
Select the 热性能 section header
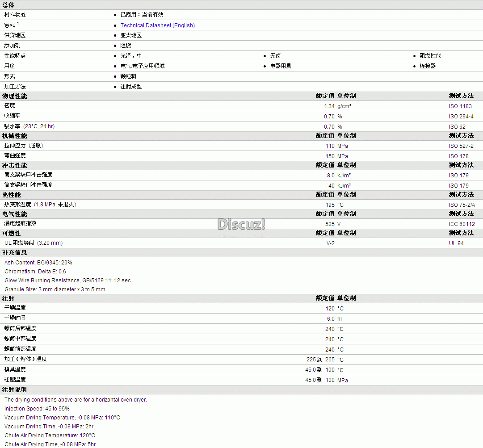(12, 195)
